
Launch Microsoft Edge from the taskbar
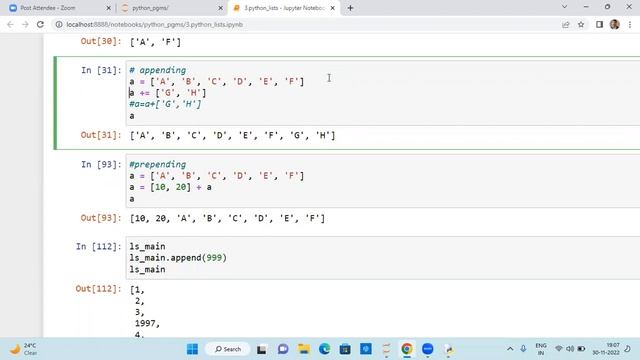click(324, 349)
